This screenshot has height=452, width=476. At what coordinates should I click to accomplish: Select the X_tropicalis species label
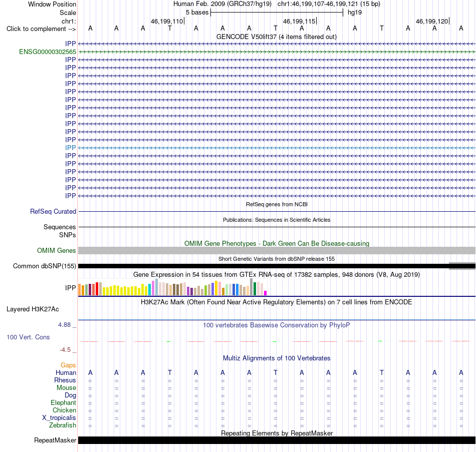click(59, 418)
